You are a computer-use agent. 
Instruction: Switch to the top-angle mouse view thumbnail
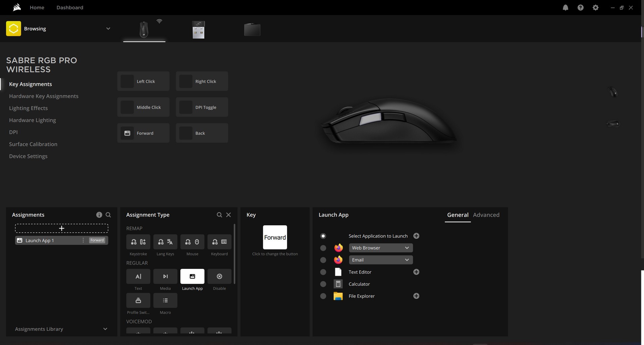pyautogui.click(x=613, y=92)
